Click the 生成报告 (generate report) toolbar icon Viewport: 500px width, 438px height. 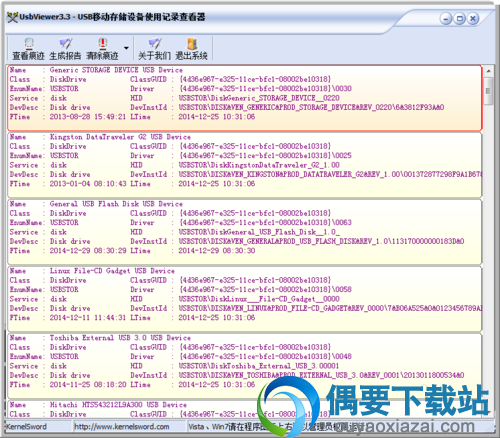point(65,49)
